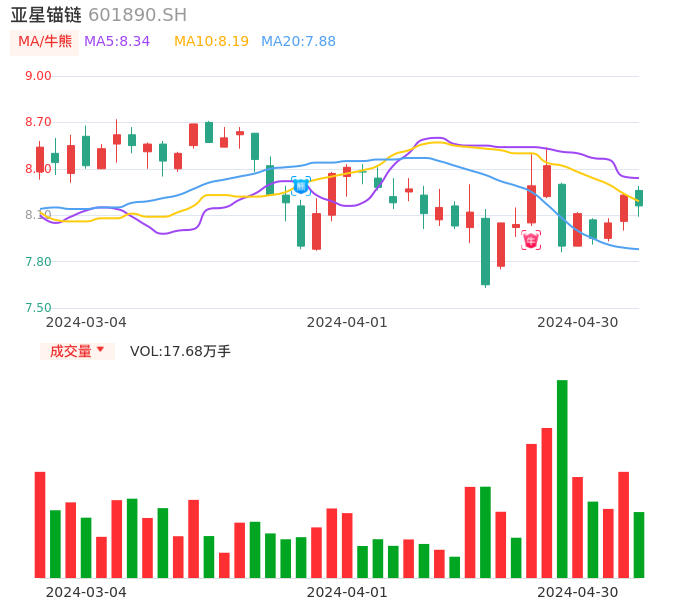Click the VOL:17.68万手 volume readout
Viewport: 686px width, 606px height.
[x=180, y=351]
